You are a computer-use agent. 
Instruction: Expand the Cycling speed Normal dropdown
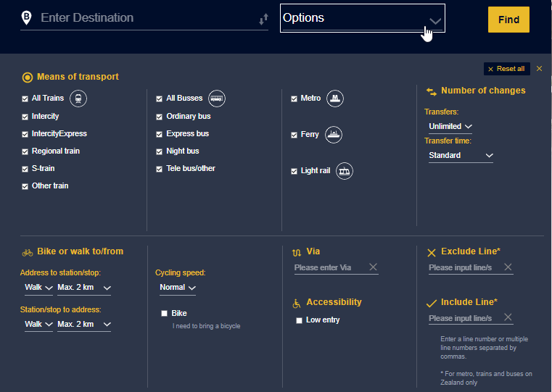point(178,288)
